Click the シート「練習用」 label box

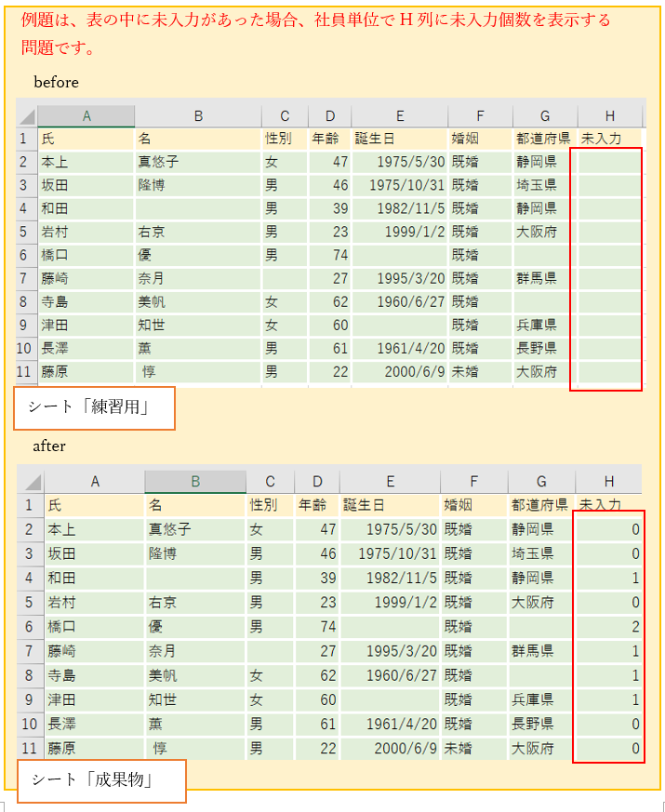pos(94,408)
